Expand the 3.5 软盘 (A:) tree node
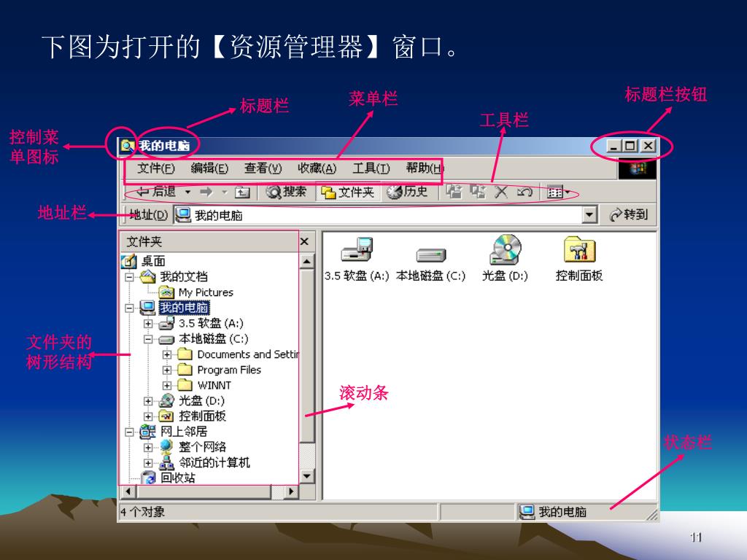The width and height of the screenshot is (747, 560). (148, 323)
